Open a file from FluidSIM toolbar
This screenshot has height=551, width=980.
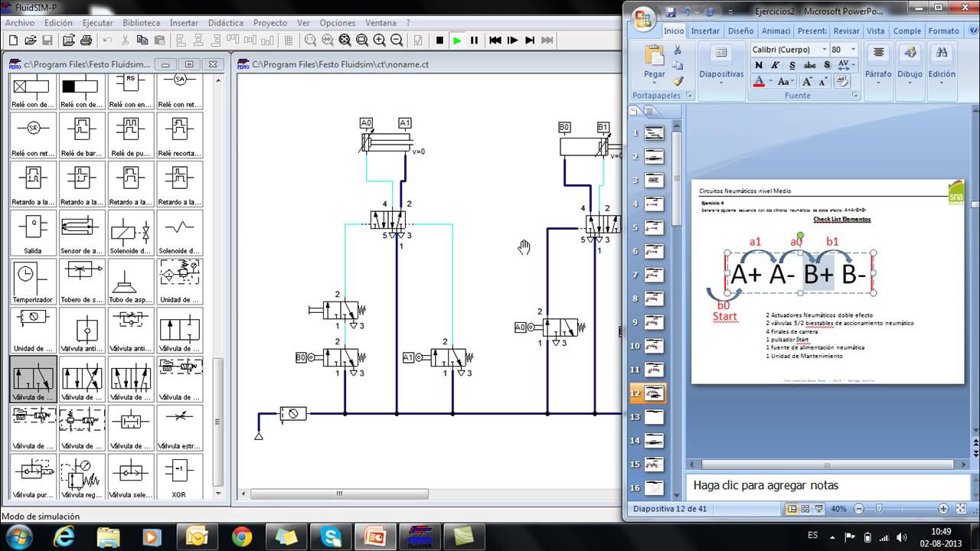[x=31, y=41]
